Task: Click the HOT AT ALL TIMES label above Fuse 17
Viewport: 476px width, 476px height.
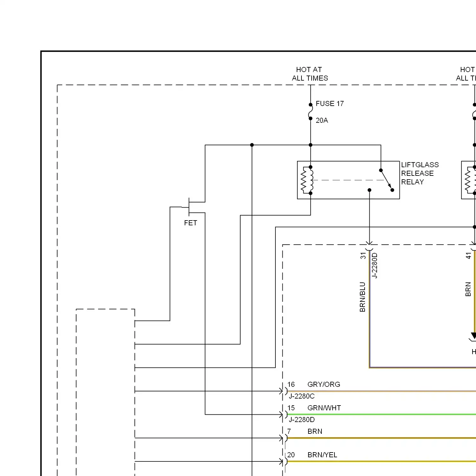Action: point(310,74)
